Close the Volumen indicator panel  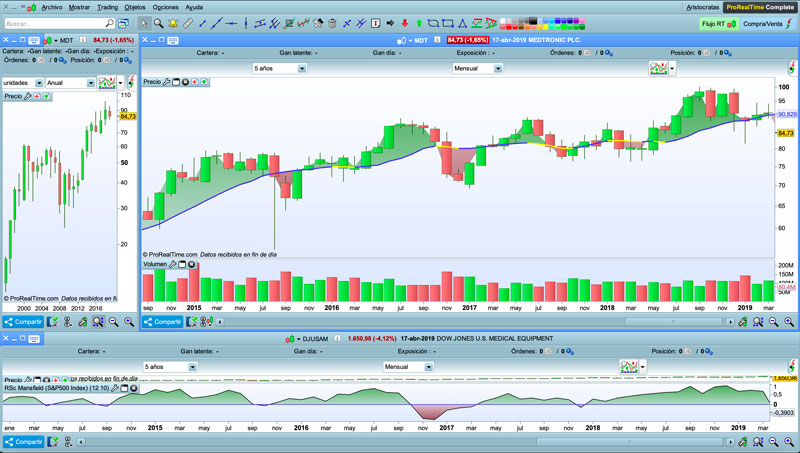191,264
